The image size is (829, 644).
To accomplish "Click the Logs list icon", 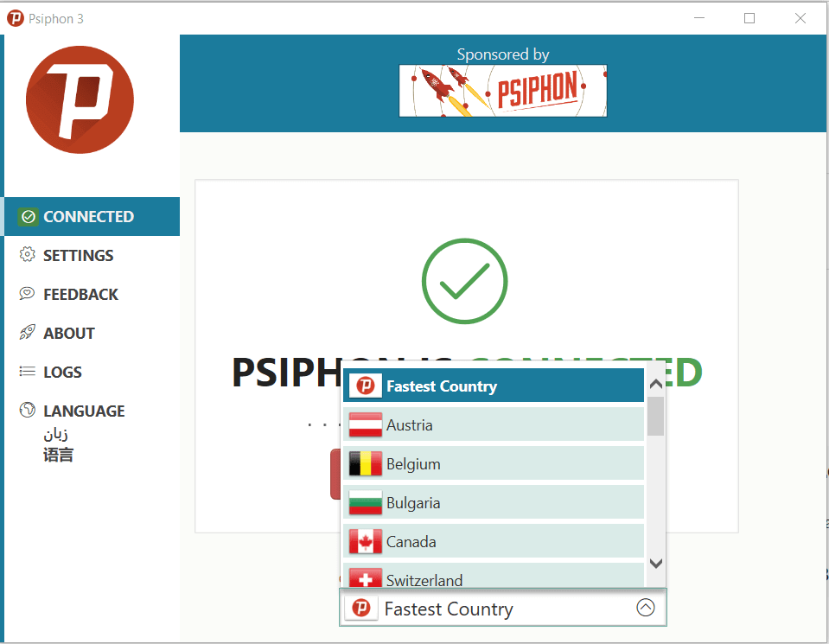I will (27, 372).
